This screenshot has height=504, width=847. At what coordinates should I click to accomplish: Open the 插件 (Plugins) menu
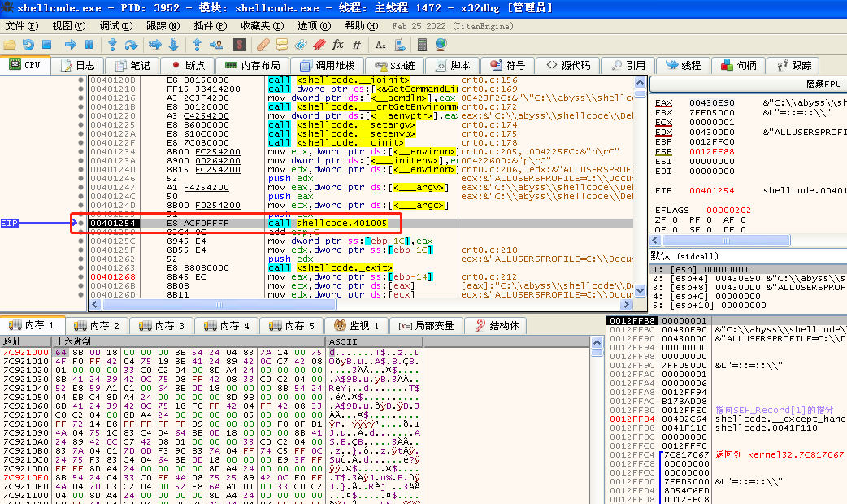204,26
